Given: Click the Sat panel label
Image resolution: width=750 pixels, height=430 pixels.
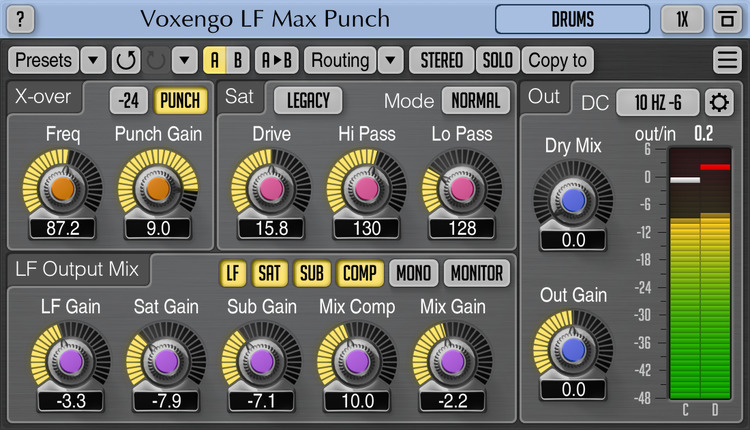Looking at the screenshot, I should coord(239,97).
